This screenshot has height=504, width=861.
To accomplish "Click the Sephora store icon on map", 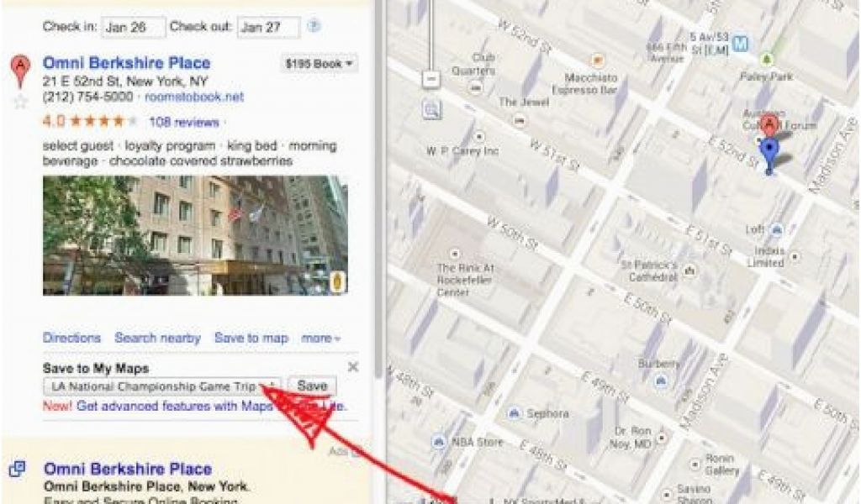I will tap(514, 412).
